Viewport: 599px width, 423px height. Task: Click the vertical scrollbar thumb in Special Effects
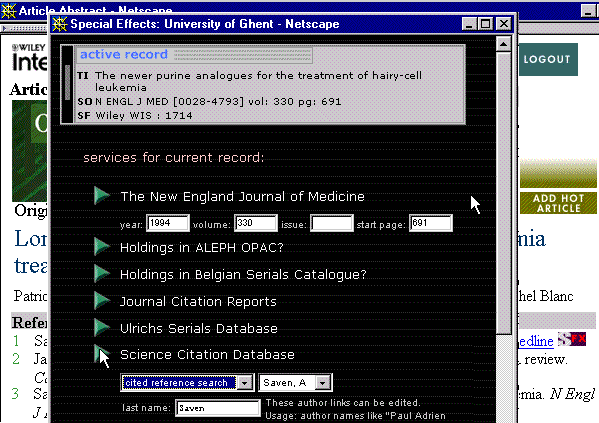(503, 193)
